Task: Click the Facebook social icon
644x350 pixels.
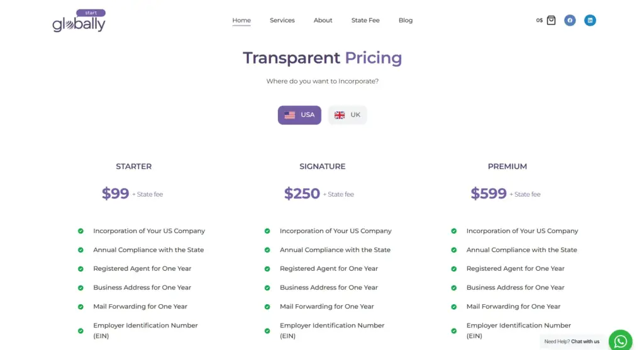Action: (570, 20)
